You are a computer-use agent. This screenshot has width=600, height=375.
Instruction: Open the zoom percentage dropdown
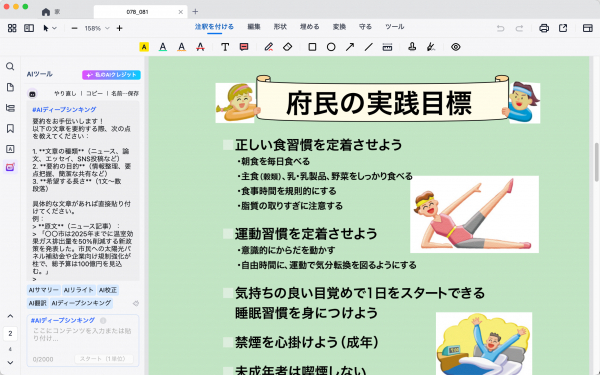107,28
